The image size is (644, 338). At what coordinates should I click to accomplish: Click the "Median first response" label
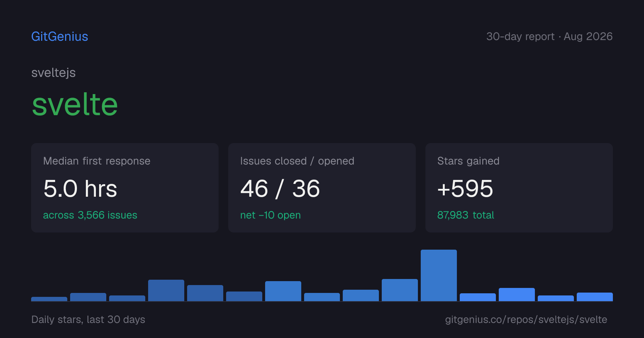click(97, 161)
